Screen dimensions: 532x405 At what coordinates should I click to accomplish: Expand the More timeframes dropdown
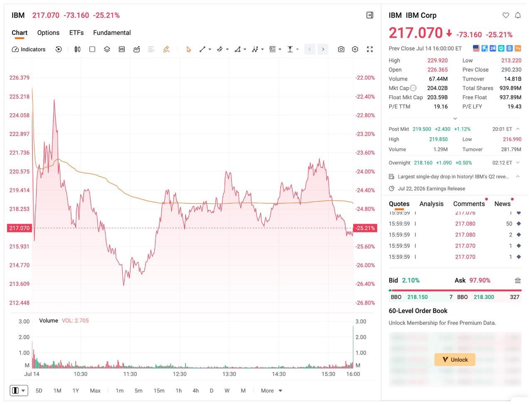click(x=271, y=390)
